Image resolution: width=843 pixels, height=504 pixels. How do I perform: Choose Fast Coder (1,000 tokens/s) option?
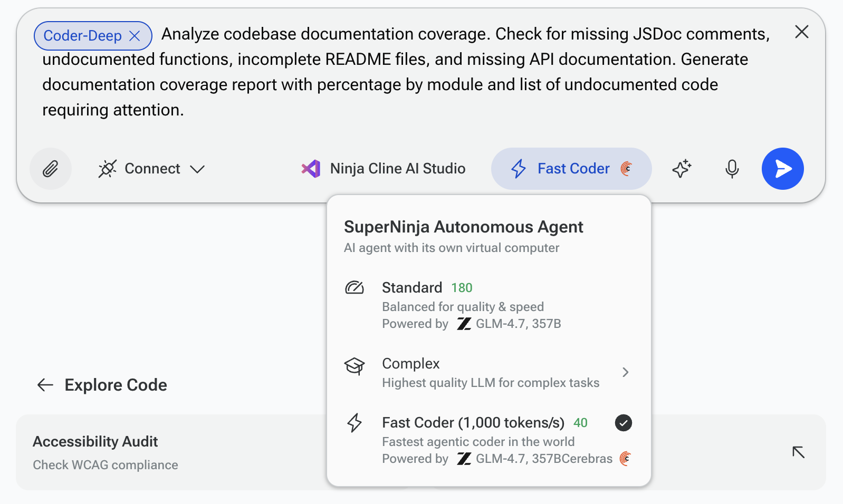pos(488,440)
